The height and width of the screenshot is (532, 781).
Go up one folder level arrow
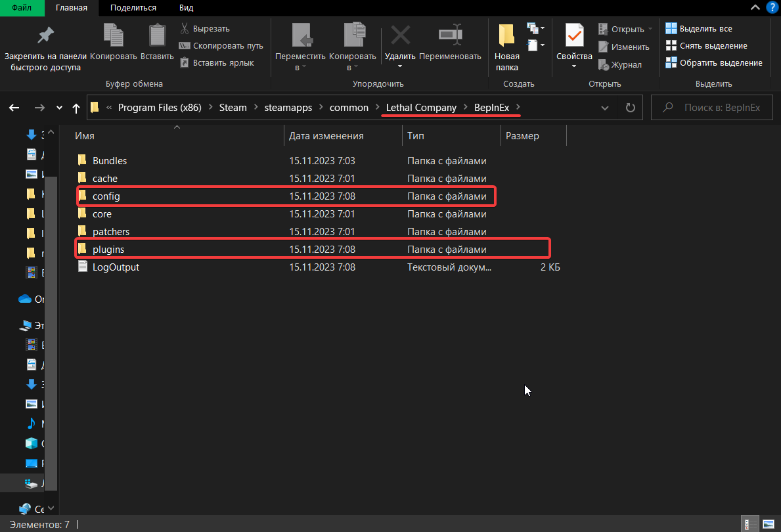(x=76, y=108)
